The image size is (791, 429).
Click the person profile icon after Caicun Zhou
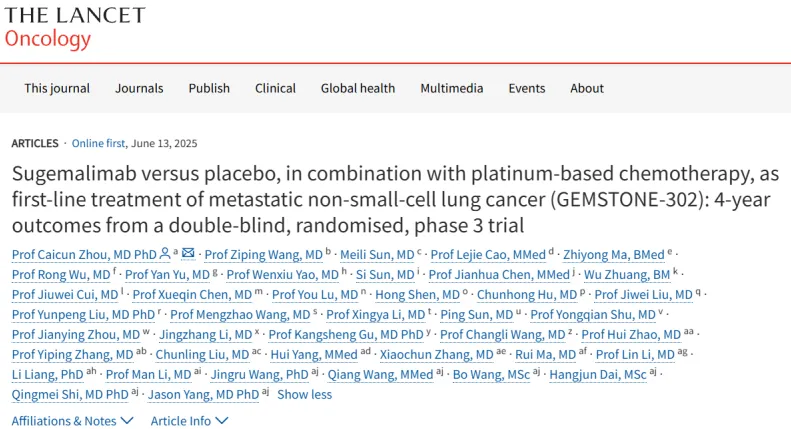(164, 254)
